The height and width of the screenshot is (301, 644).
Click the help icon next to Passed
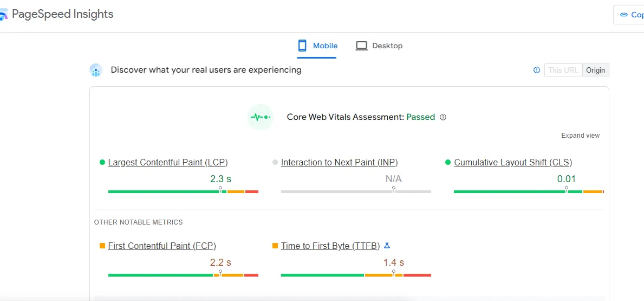(x=443, y=117)
